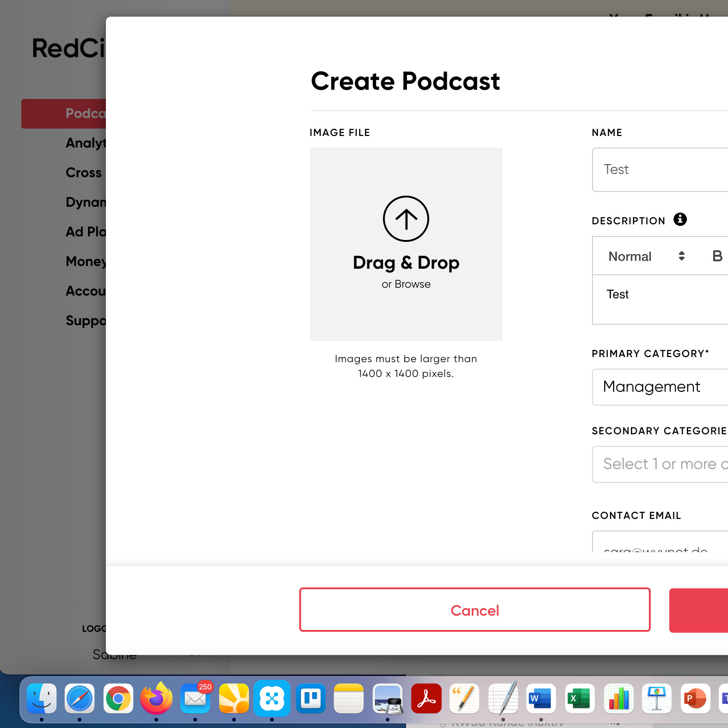Open TextEdit from the Dock
Image resolution: width=728 pixels, height=728 pixels.
coord(503,698)
